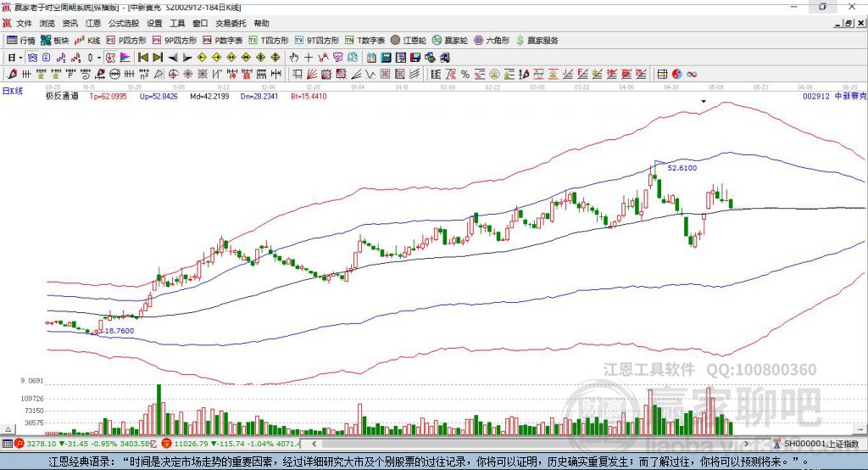Open the 六角形 hexagon tool
Screen dimensions: 868x470
pyautogui.click(x=492, y=41)
